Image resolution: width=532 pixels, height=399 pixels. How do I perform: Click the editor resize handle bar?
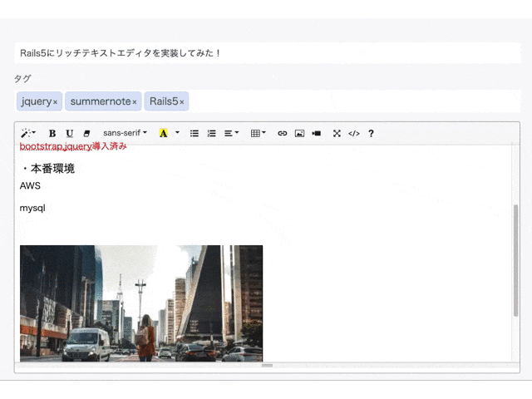267,366
